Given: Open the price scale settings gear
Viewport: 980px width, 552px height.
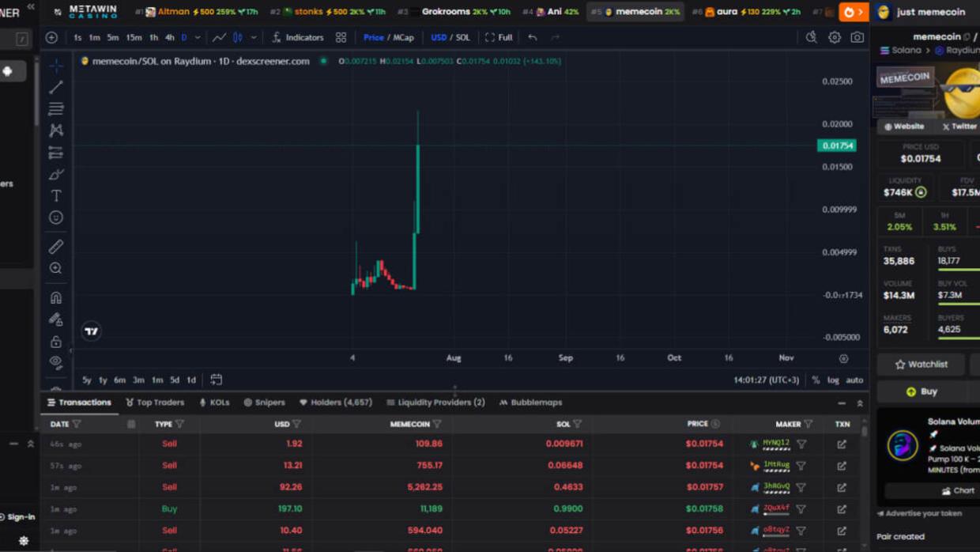Looking at the screenshot, I should (x=843, y=358).
